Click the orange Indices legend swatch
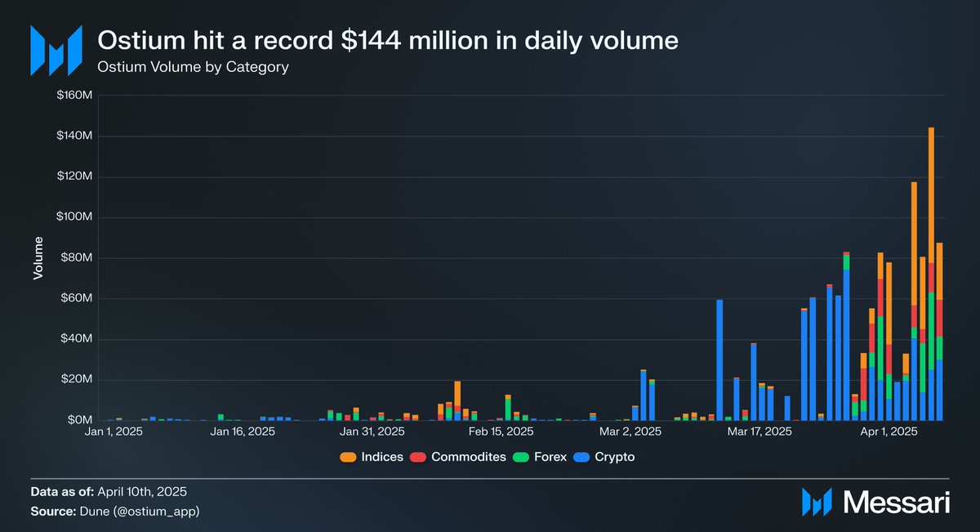This screenshot has height=532, width=980. point(348,457)
